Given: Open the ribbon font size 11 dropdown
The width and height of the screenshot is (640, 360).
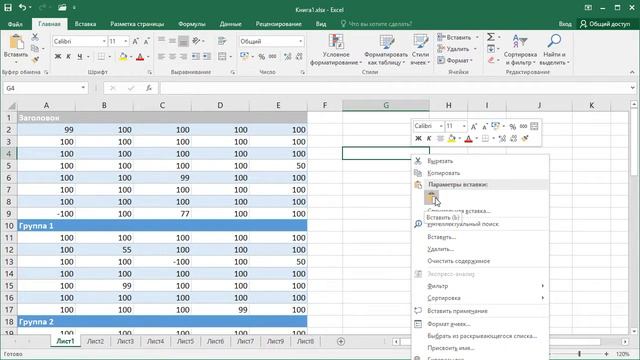Looking at the screenshot, I should tap(125, 41).
